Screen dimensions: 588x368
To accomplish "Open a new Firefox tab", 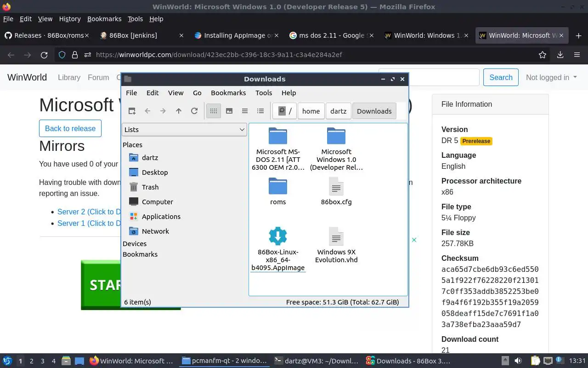I will pyautogui.click(x=578, y=35).
